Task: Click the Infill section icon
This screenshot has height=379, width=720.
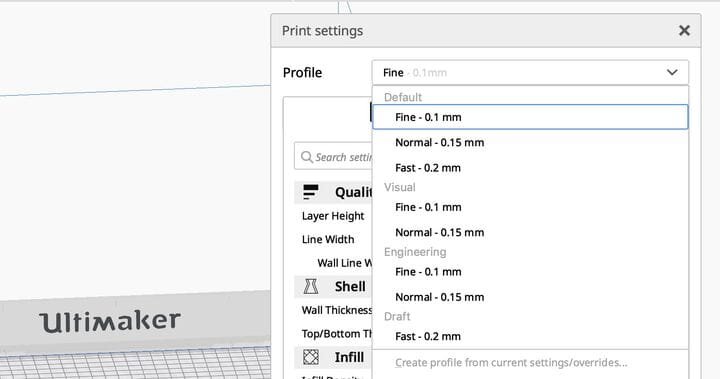Action: click(311, 357)
